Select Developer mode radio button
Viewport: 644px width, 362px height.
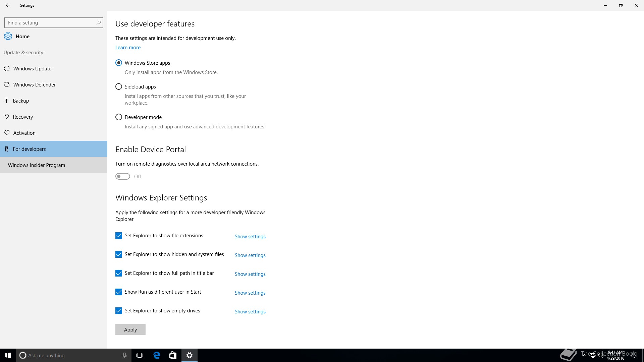(119, 117)
